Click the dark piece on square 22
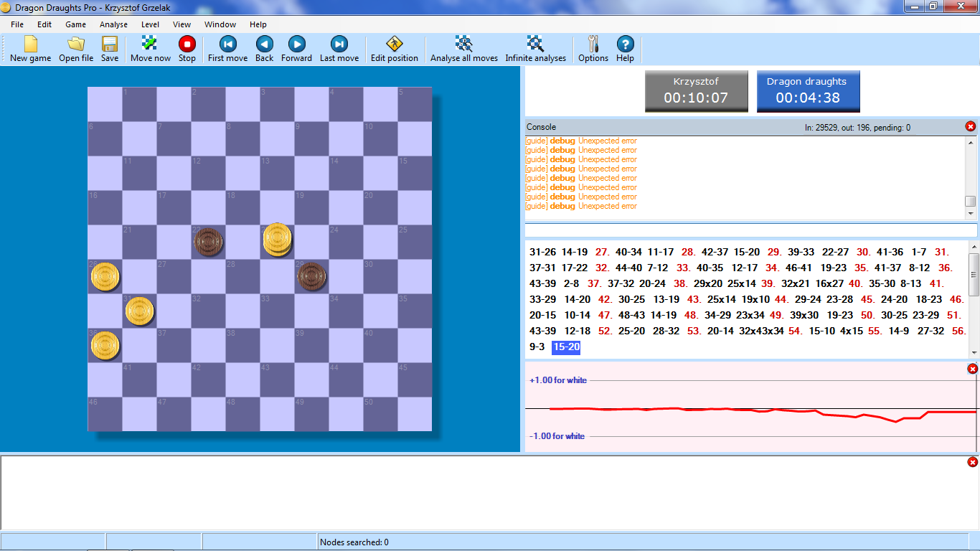This screenshot has height=551, width=980. coord(208,242)
